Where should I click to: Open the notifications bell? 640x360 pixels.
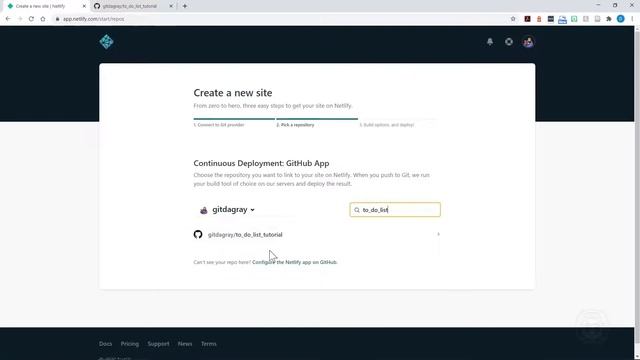pyautogui.click(x=490, y=42)
